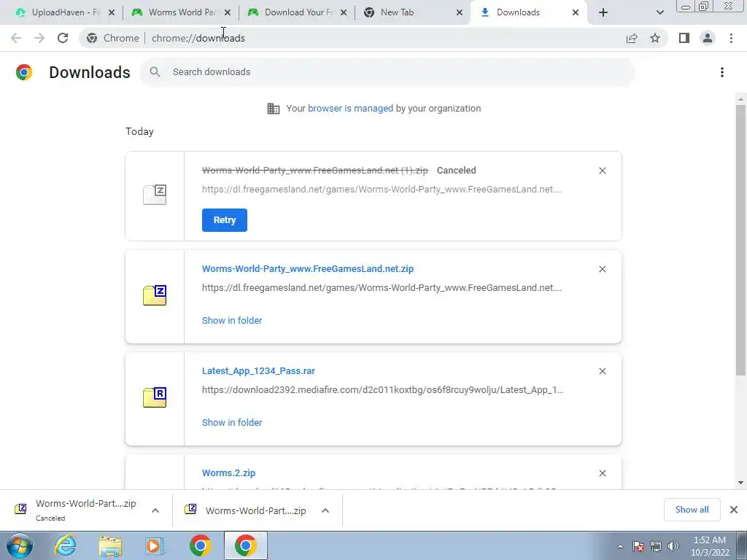Image resolution: width=747 pixels, height=560 pixels.
Task: Click the greyed zip icon of canceled download
Action: (155, 195)
